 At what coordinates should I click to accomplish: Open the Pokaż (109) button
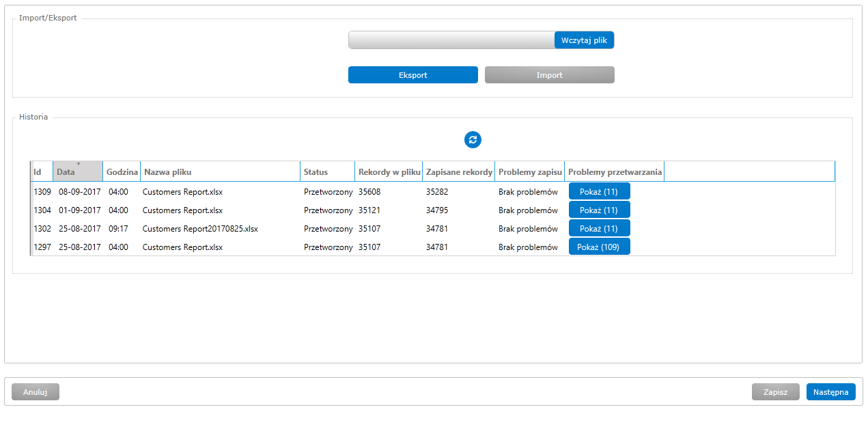click(599, 247)
